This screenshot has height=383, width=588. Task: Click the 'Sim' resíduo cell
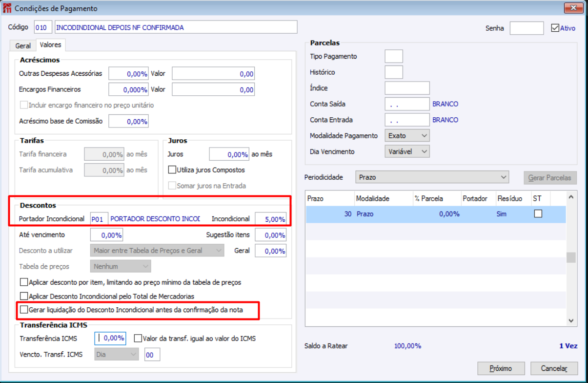point(513,214)
